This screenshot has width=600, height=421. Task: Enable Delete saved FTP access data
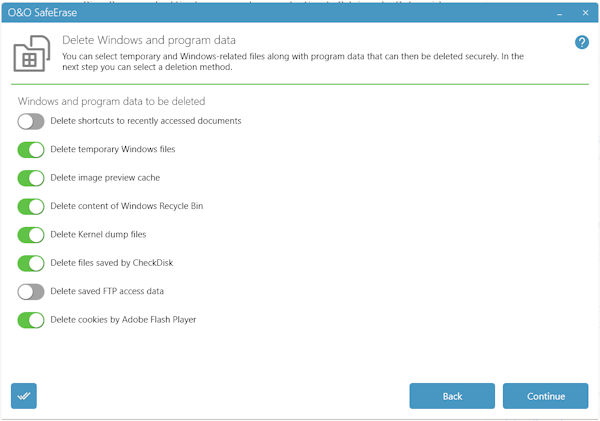click(31, 292)
